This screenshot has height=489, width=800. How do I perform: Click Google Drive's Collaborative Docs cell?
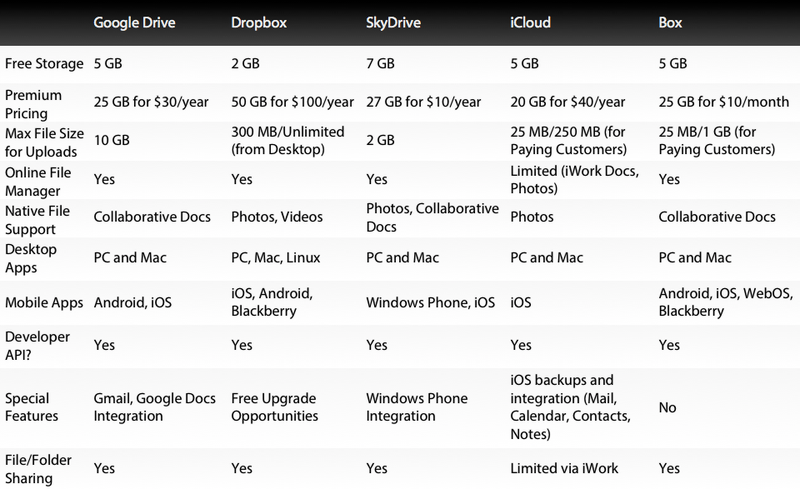[x=152, y=217]
